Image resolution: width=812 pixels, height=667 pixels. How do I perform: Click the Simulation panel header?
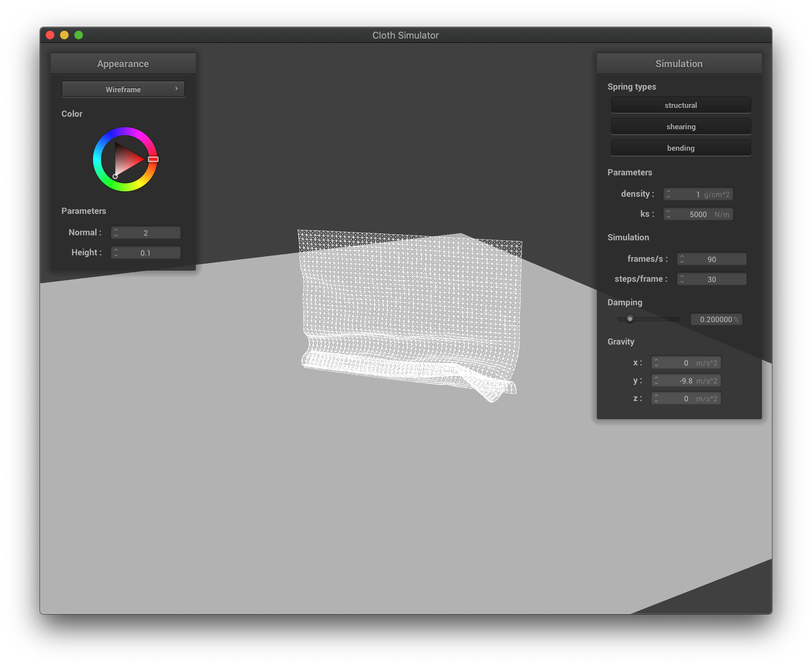(679, 64)
